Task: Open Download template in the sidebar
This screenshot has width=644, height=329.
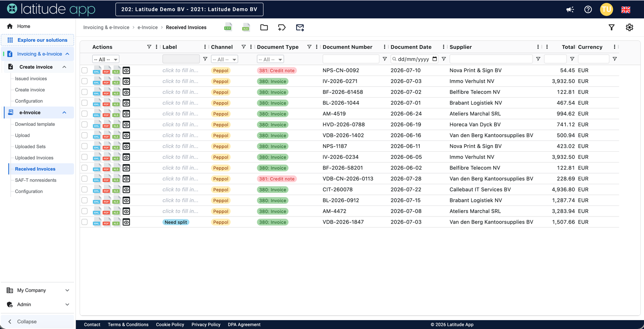Action: 35,124
